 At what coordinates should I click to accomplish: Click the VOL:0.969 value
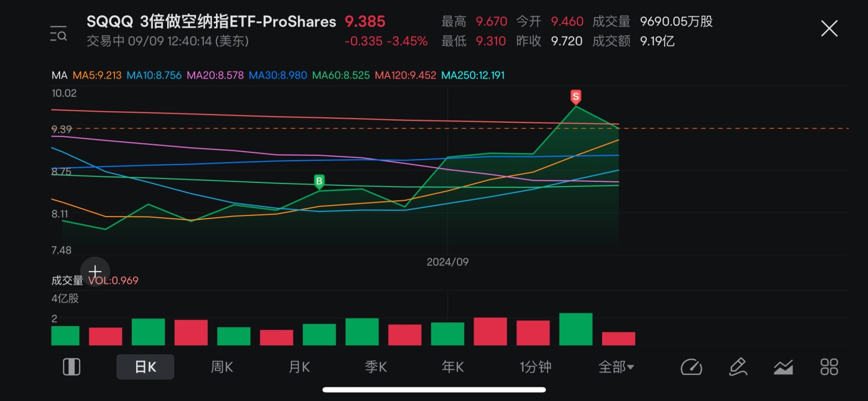[113, 281]
